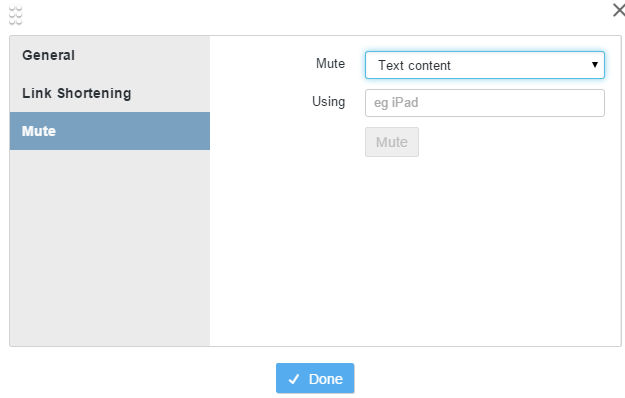Click the 'Using' field label

328,102
